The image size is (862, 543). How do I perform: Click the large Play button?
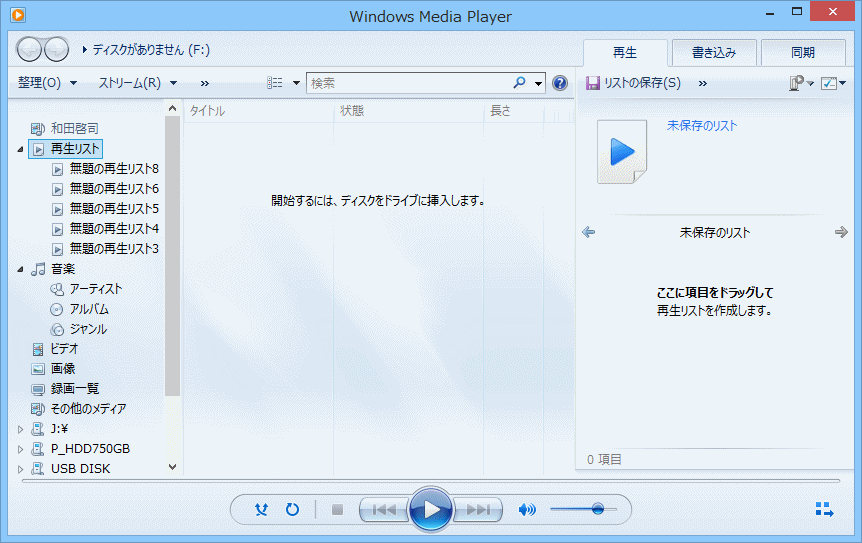coord(431,509)
